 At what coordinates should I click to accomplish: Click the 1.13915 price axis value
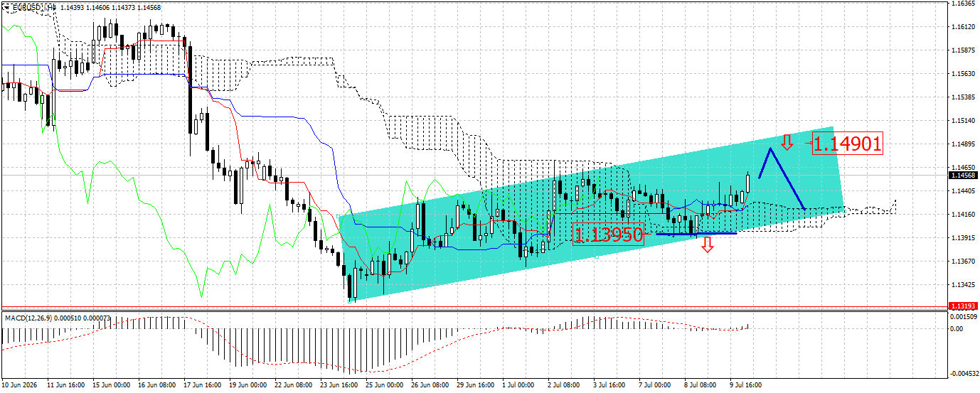click(964, 238)
